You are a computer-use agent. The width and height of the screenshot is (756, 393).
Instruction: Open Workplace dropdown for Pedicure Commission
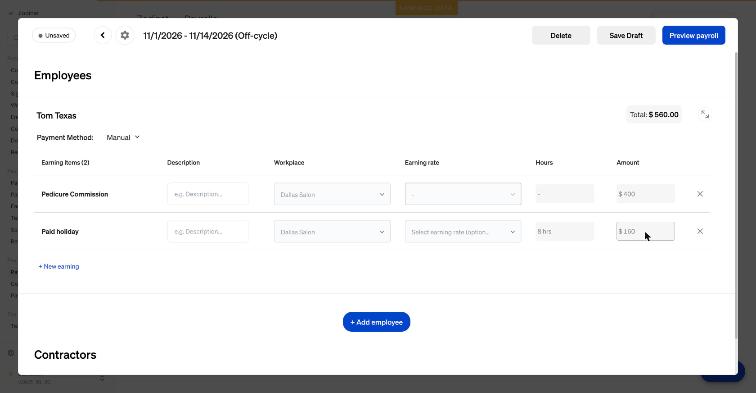[332, 194]
